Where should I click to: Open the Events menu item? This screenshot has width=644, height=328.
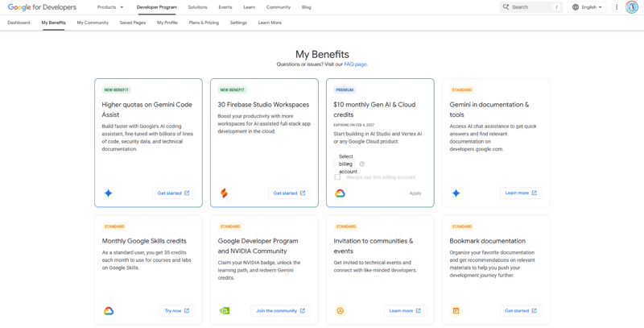click(225, 7)
